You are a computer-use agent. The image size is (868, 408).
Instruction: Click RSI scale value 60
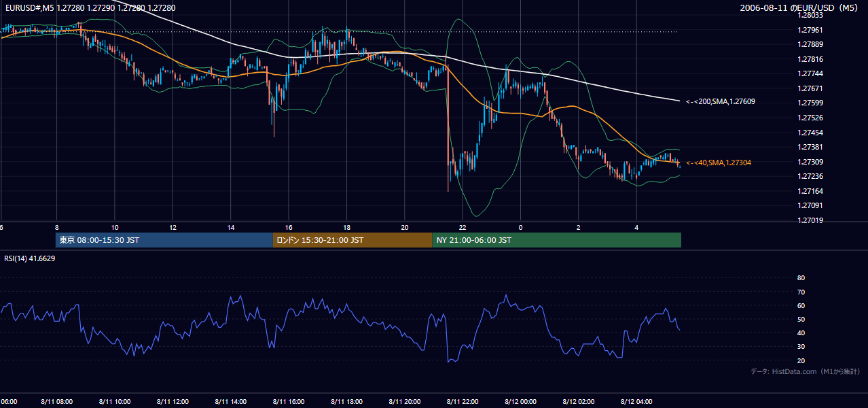(801, 305)
